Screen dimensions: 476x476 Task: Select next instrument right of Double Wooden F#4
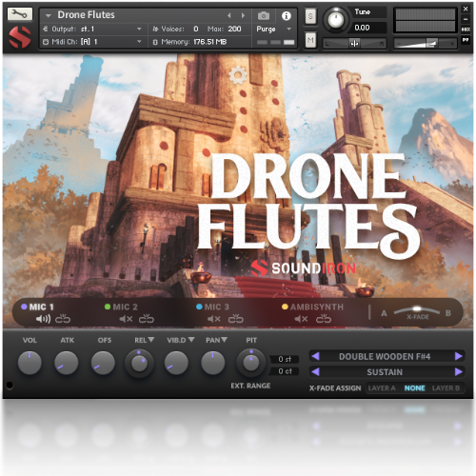(x=459, y=356)
